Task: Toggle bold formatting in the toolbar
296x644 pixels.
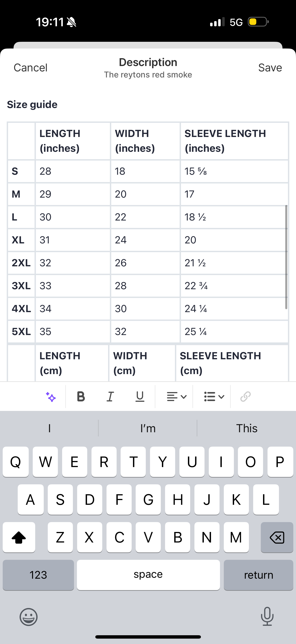Action: tap(81, 397)
